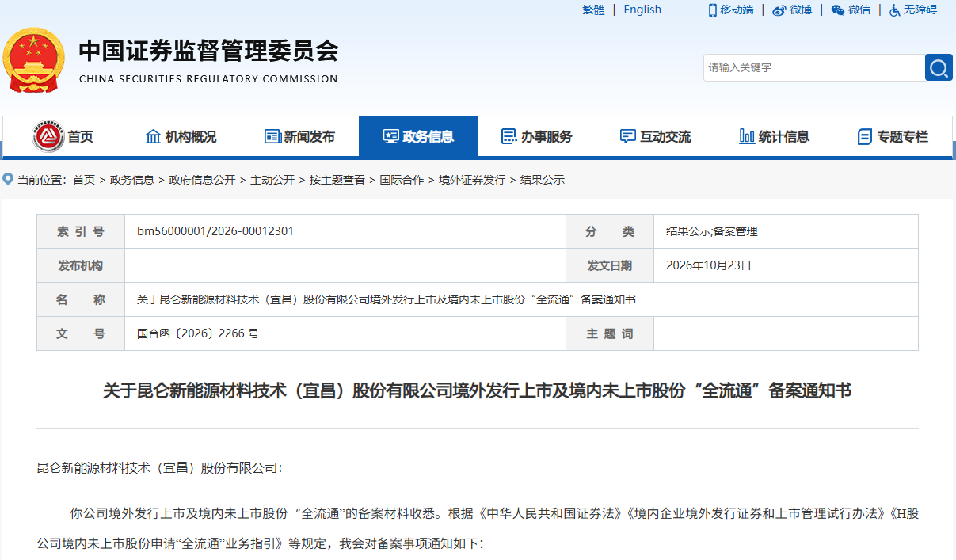Screen dimensions: 956x560
Task: Switch site language to English
Action: click(x=642, y=10)
